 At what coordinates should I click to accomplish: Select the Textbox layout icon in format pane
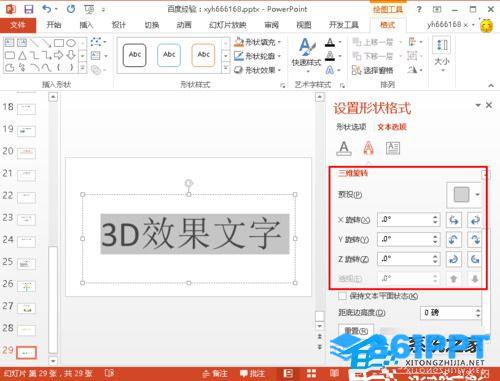tap(393, 148)
